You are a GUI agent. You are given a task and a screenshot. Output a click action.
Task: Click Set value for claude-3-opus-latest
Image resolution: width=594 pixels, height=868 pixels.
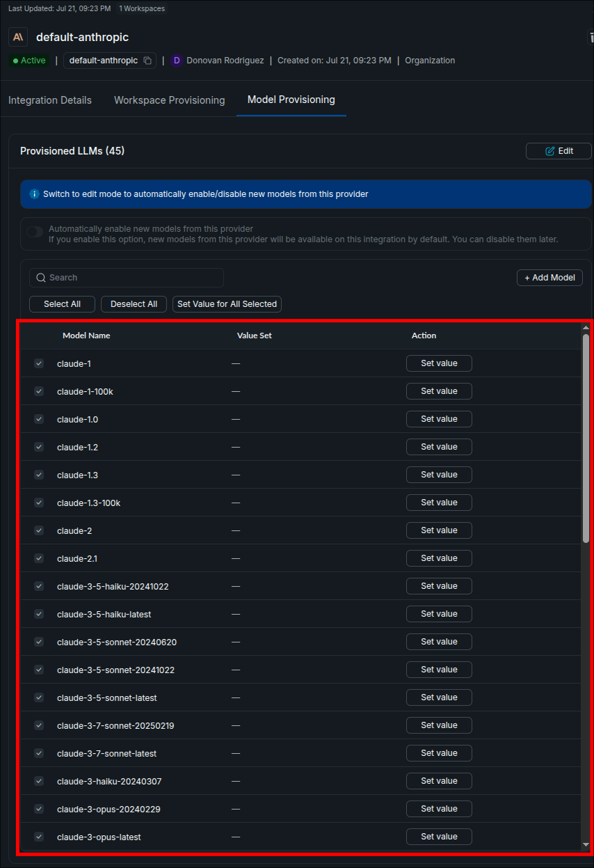coord(439,837)
